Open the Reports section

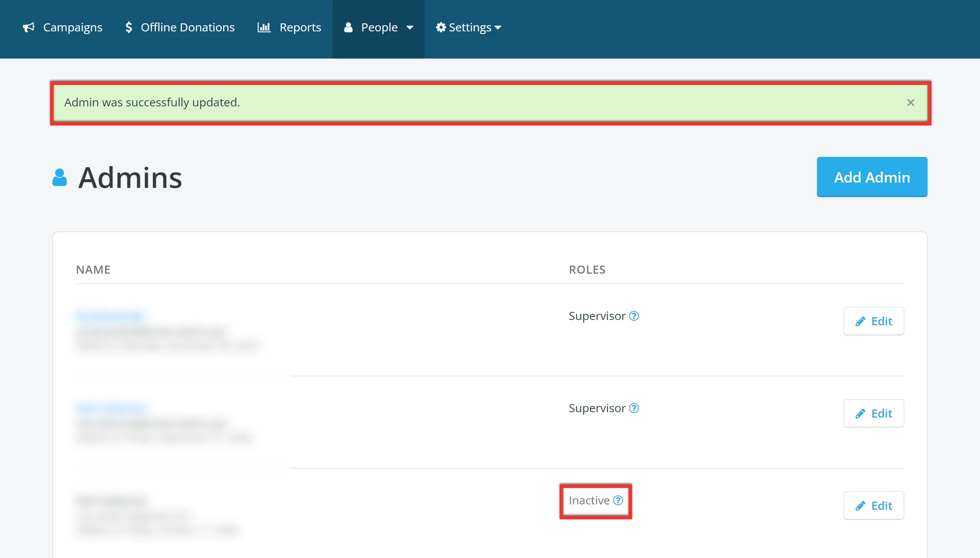click(x=300, y=27)
